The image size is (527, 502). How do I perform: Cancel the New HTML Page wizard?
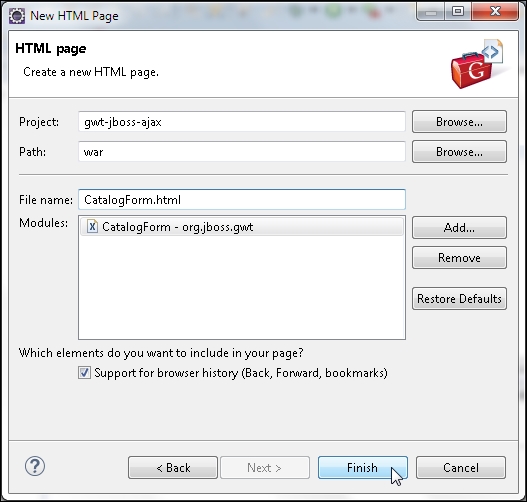(x=461, y=467)
